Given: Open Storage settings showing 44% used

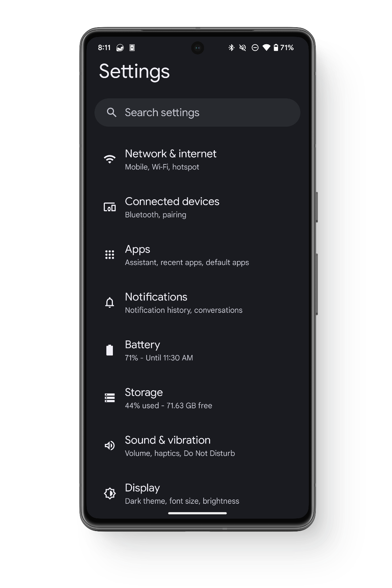Looking at the screenshot, I should (168, 399).
